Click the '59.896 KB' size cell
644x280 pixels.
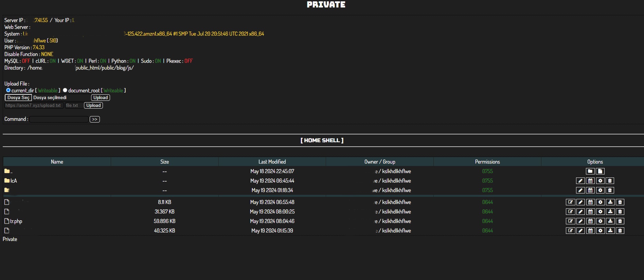(x=165, y=221)
